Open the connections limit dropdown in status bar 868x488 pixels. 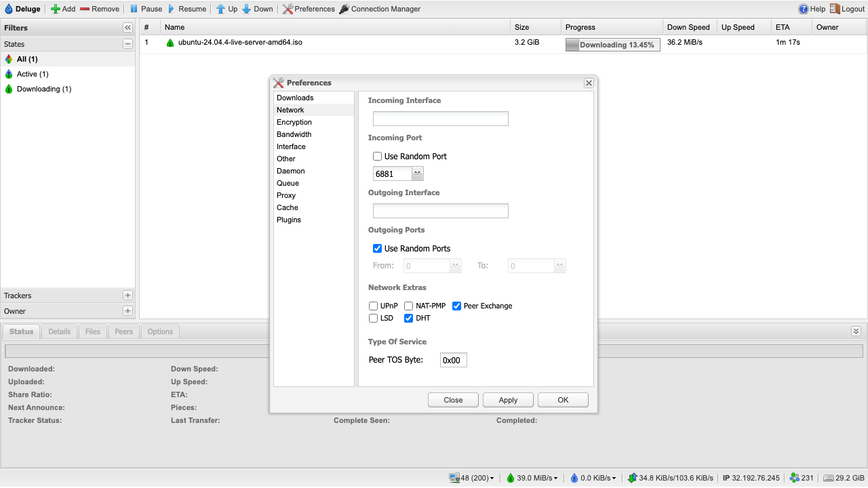point(472,478)
